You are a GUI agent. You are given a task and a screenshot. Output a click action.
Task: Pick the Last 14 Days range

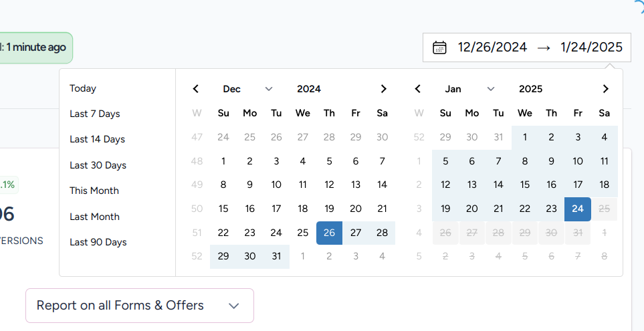pos(97,139)
